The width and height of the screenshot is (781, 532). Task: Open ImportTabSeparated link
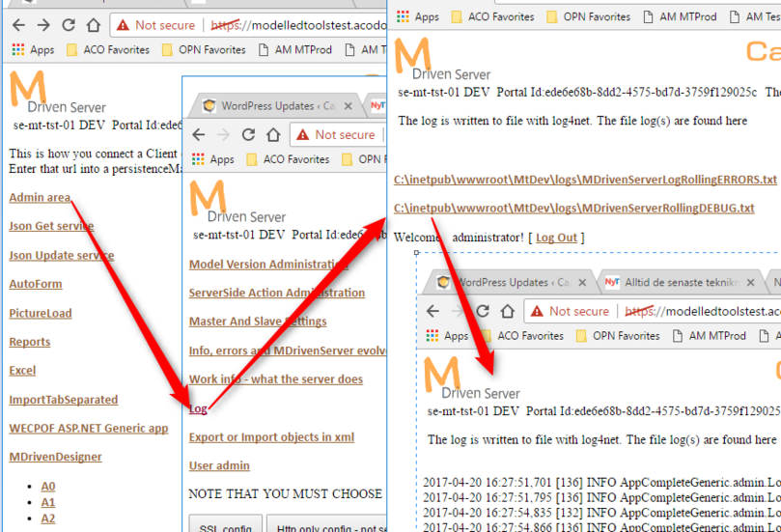pos(64,400)
